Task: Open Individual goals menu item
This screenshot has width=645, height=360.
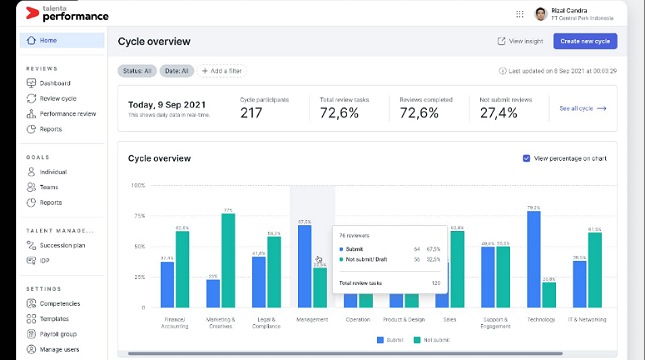Action: (53, 172)
